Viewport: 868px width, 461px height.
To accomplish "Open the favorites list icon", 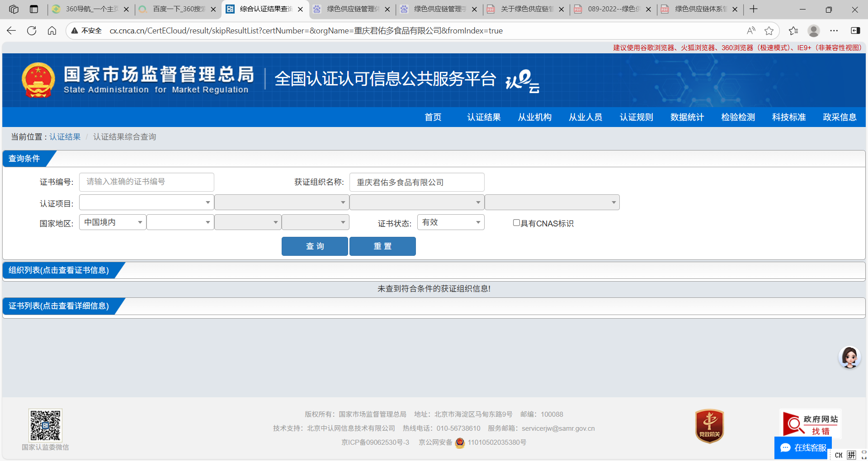I will click(793, 31).
